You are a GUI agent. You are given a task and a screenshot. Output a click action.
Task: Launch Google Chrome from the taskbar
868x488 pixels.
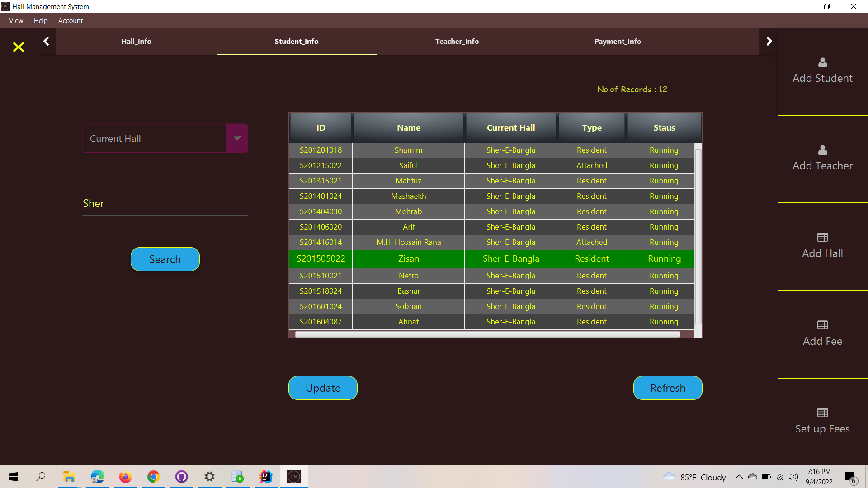point(153,477)
